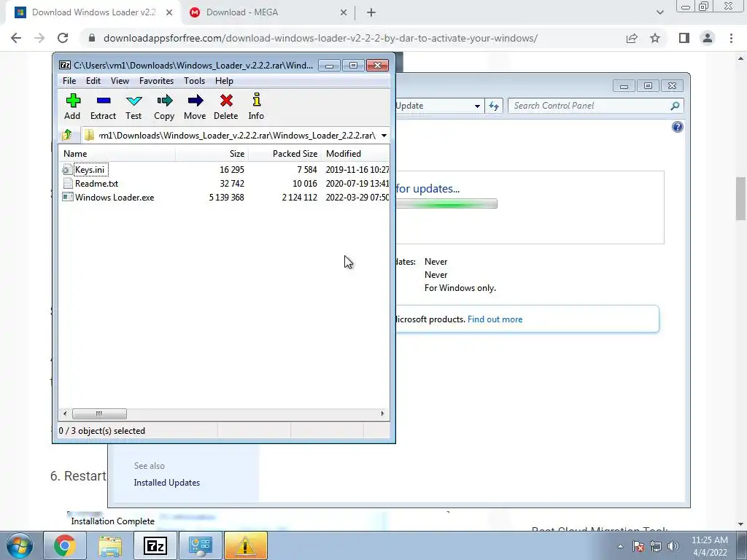Expand the 7-Zip path dropdown
Image resolution: width=747 pixels, height=560 pixels.
click(x=384, y=135)
